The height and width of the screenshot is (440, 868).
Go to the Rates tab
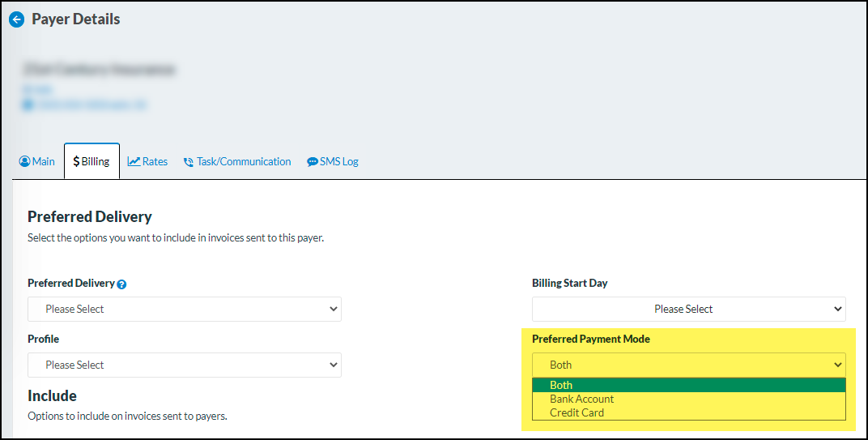(154, 161)
